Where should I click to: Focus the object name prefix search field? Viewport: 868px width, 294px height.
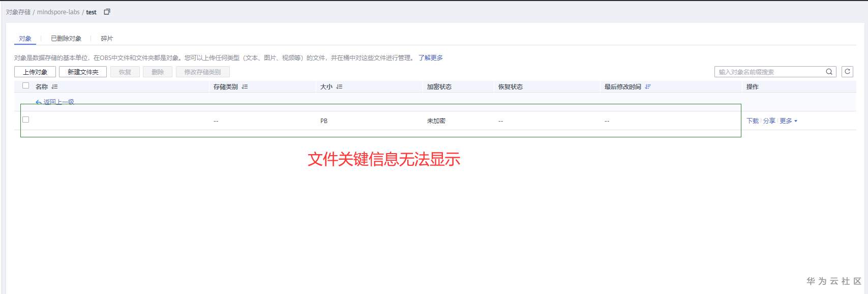coord(769,72)
